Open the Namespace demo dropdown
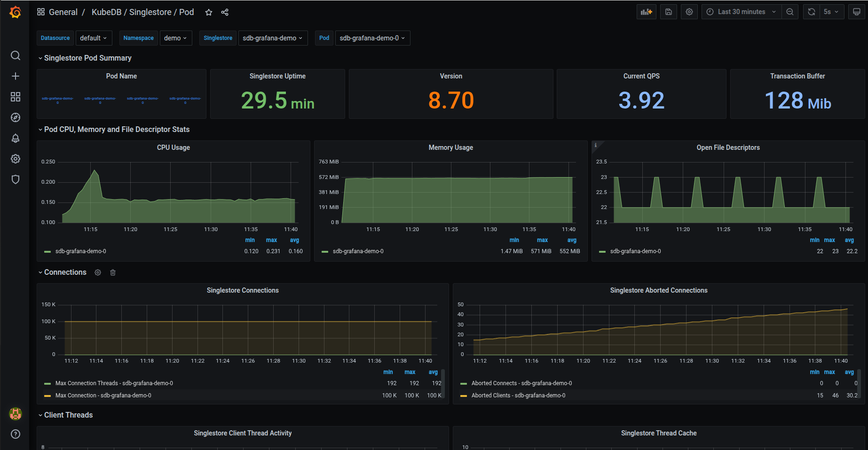 (x=175, y=38)
